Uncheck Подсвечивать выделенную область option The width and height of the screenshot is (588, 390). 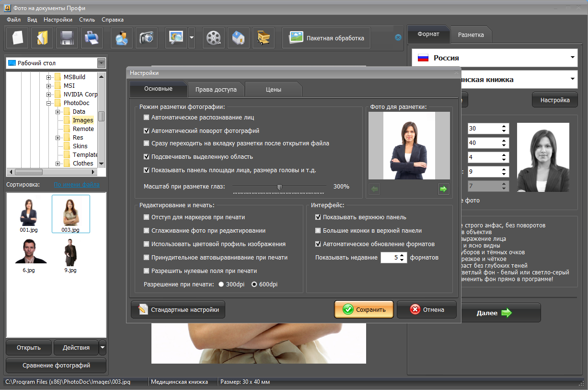[147, 156]
